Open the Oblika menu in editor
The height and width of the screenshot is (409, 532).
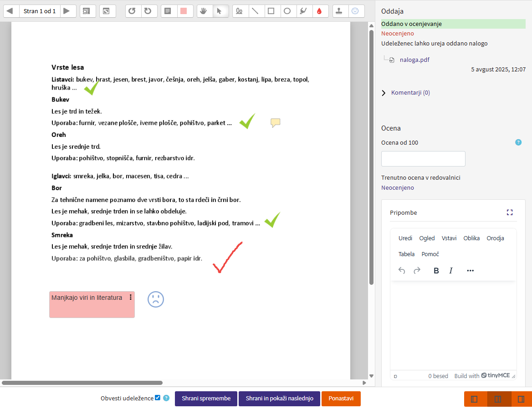click(x=471, y=238)
